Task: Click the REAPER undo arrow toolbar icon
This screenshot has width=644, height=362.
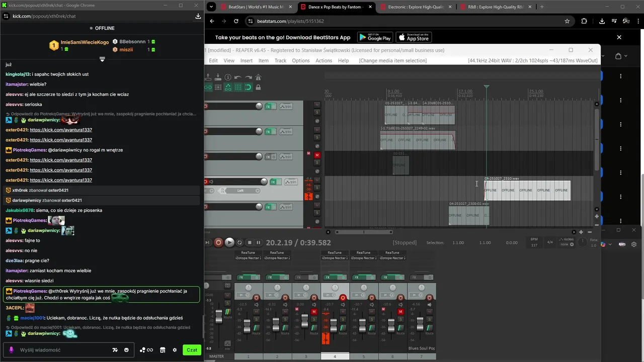Action: (238, 77)
